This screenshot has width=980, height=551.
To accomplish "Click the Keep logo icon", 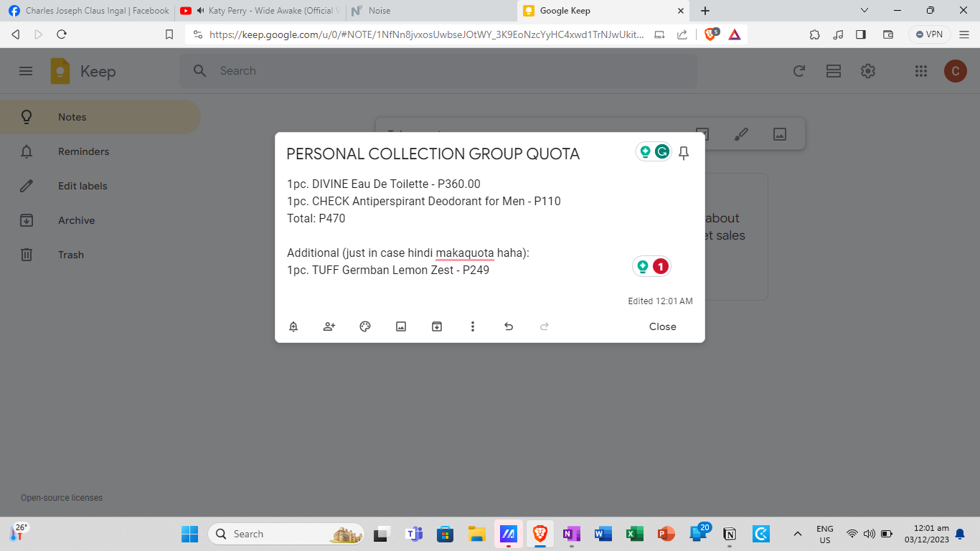I will [x=60, y=71].
